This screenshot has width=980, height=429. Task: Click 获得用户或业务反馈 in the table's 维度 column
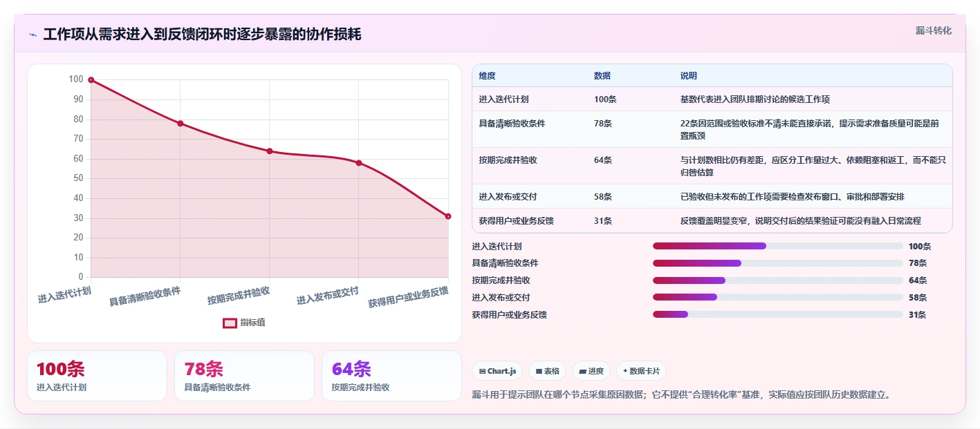pos(516,221)
